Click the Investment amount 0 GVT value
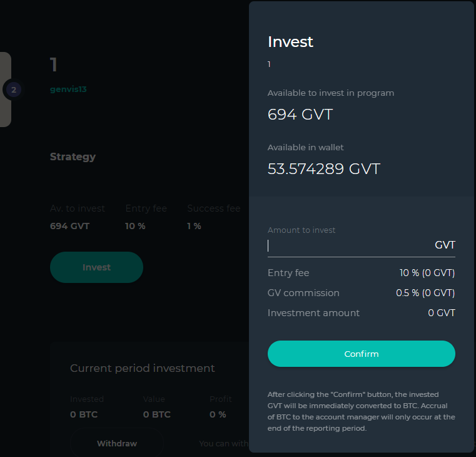 (x=442, y=313)
